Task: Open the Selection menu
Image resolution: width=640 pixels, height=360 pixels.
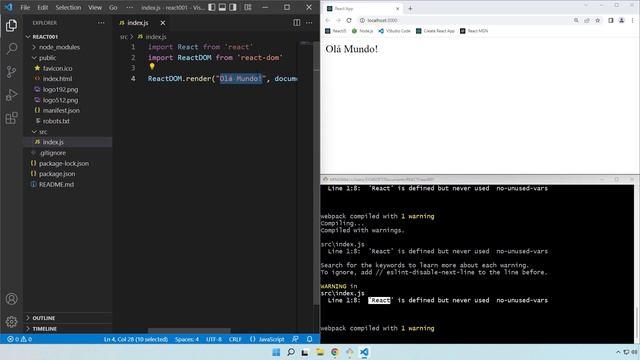Action: 68,7
